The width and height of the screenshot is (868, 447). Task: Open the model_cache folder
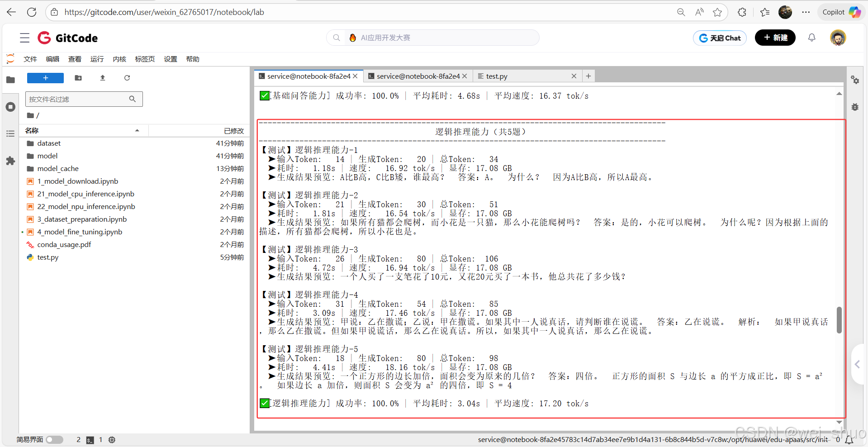(x=134, y=168)
